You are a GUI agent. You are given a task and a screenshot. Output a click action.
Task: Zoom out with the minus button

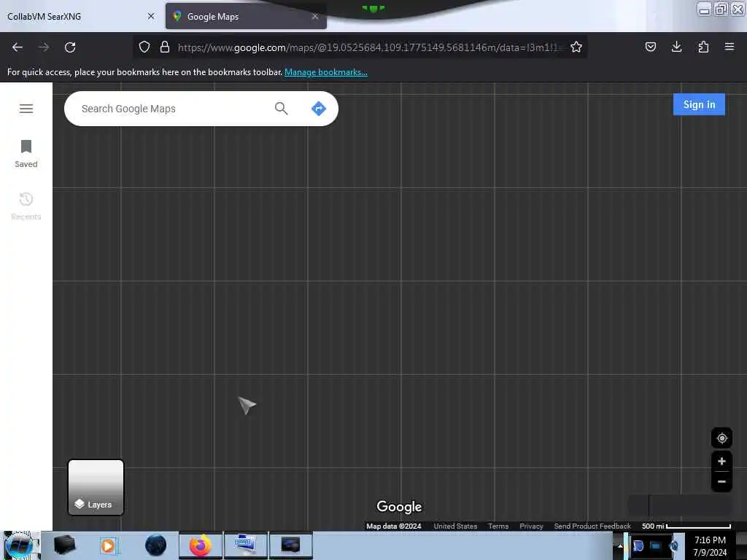721,481
